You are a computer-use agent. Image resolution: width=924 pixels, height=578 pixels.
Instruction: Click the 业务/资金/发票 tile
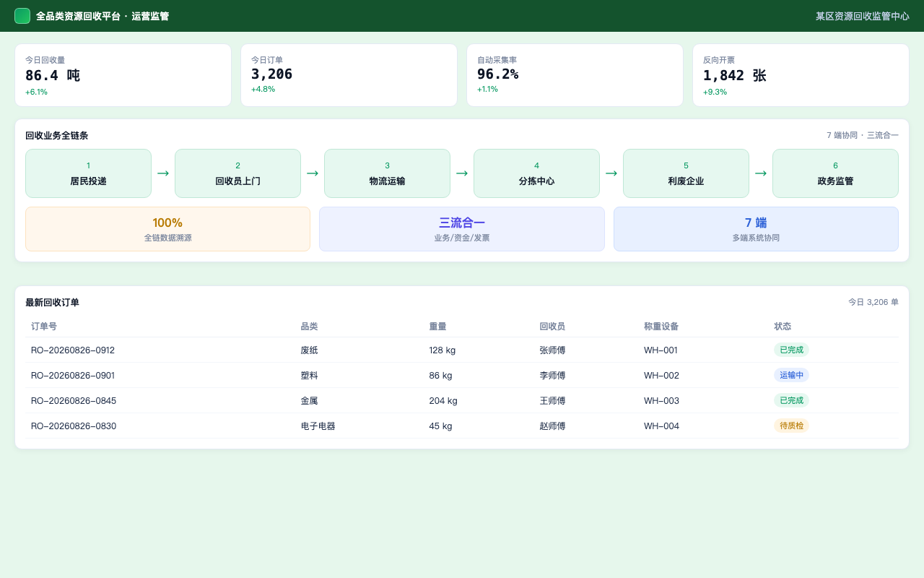(x=462, y=229)
